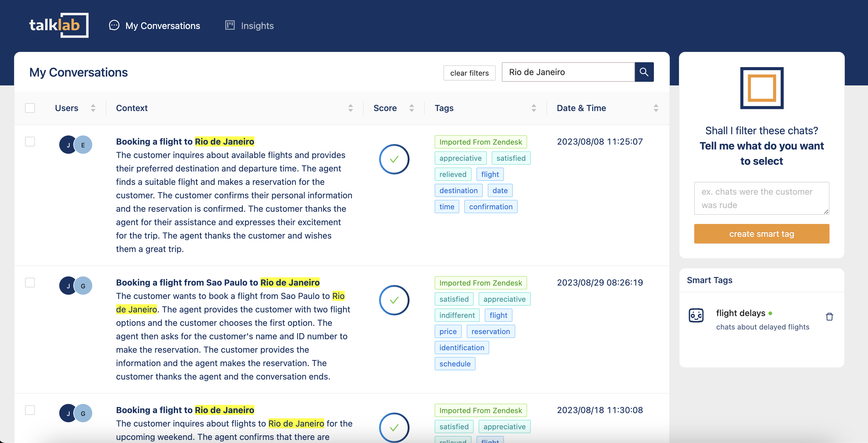This screenshot has width=868, height=443.
Task: Click the reservation tag
Action: click(491, 332)
